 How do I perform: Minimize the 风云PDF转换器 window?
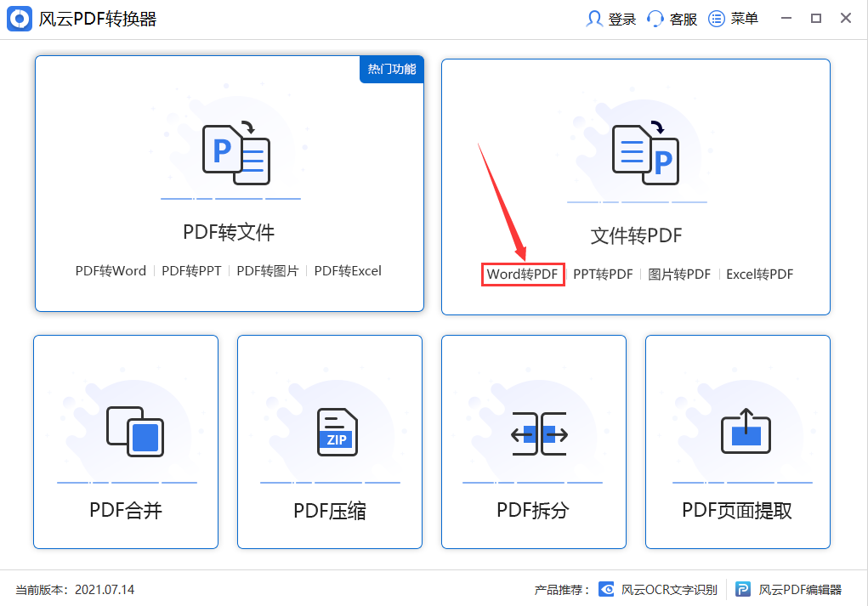pyautogui.click(x=786, y=18)
